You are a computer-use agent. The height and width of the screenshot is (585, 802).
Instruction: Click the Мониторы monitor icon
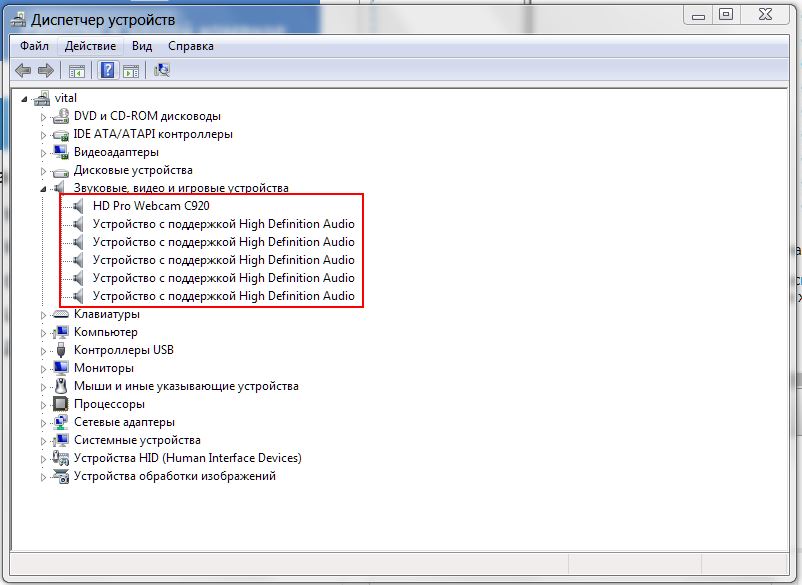click(x=61, y=368)
